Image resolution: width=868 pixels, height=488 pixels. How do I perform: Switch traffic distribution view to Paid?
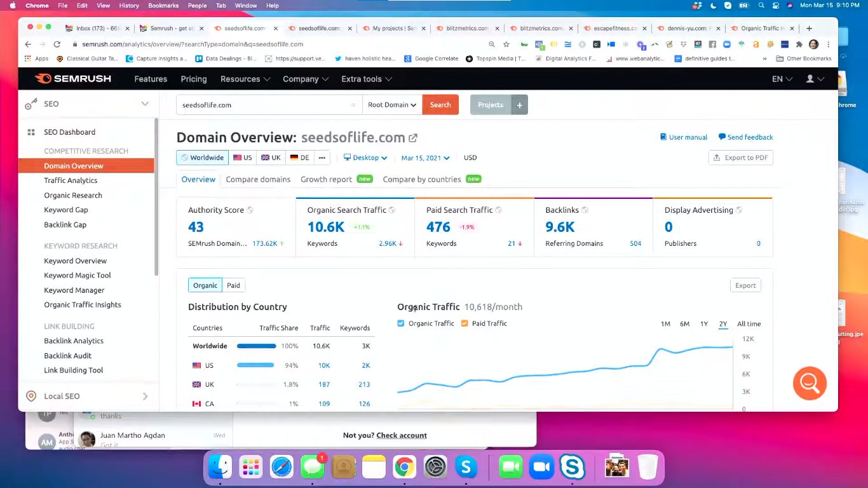pyautogui.click(x=233, y=285)
